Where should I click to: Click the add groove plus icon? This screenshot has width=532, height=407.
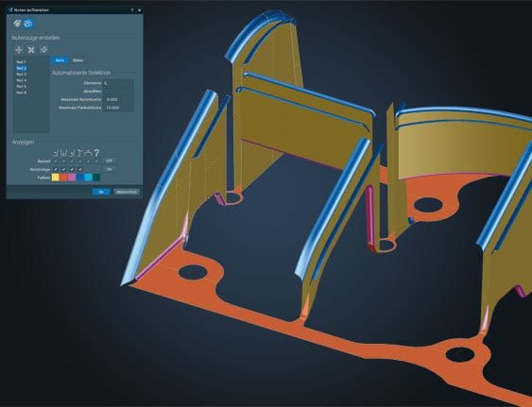click(19, 50)
